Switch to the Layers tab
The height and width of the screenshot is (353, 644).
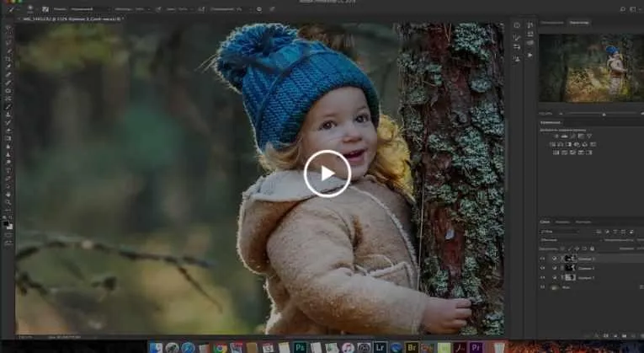coord(545,222)
